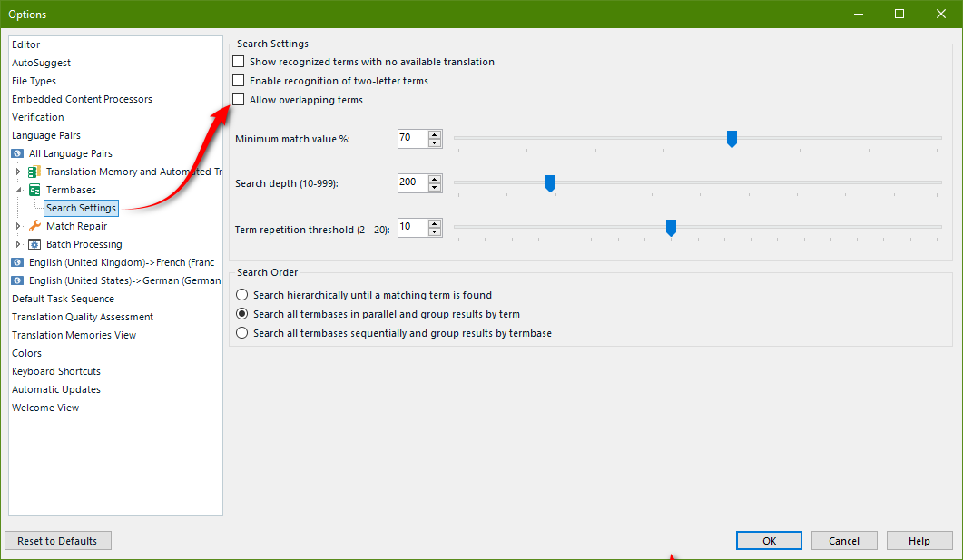Decrease Term repetition threshold with down arrow

coord(435,231)
